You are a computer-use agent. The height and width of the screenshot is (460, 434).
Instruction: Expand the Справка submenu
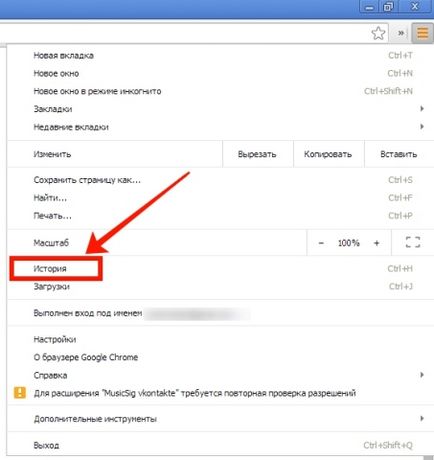(x=220, y=375)
